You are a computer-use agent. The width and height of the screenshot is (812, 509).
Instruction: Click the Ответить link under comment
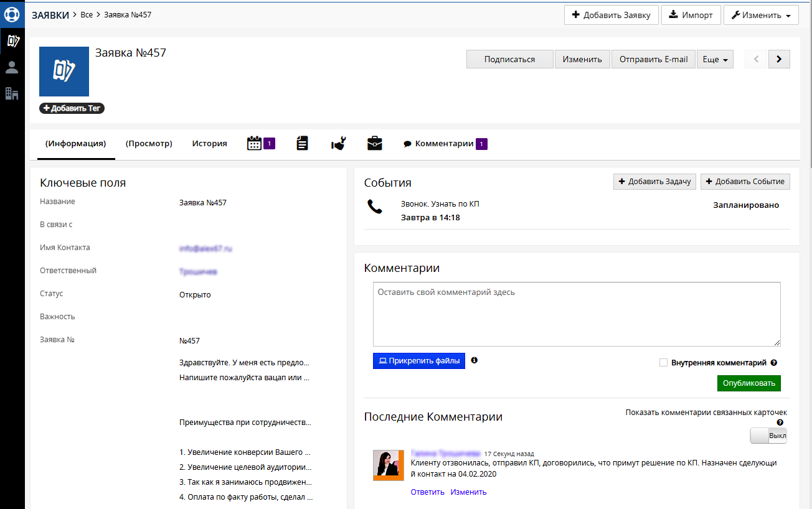tap(427, 492)
